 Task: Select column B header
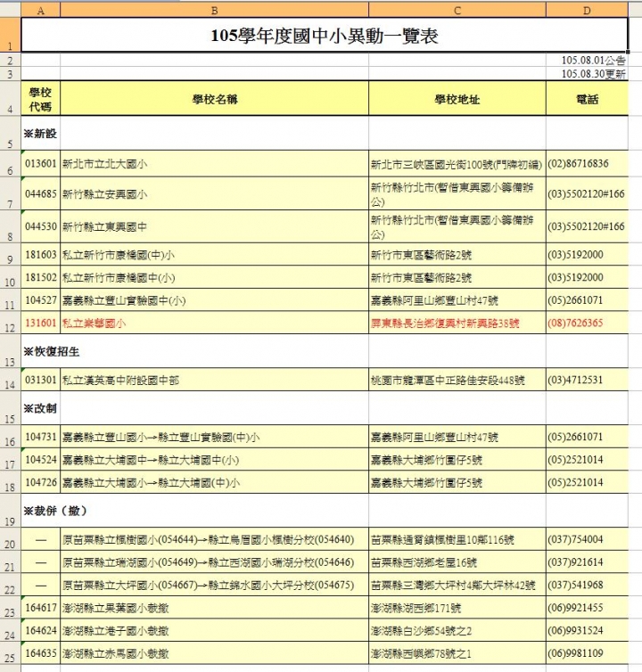[214, 11]
